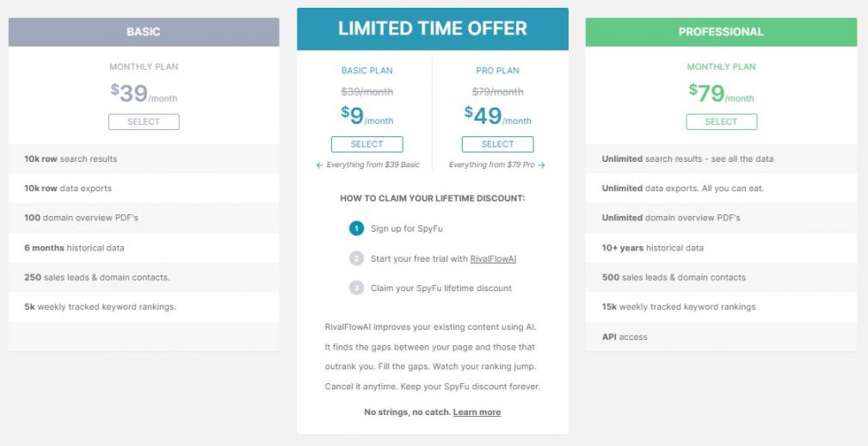Click the Professional plan header

(x=721, y=33)
